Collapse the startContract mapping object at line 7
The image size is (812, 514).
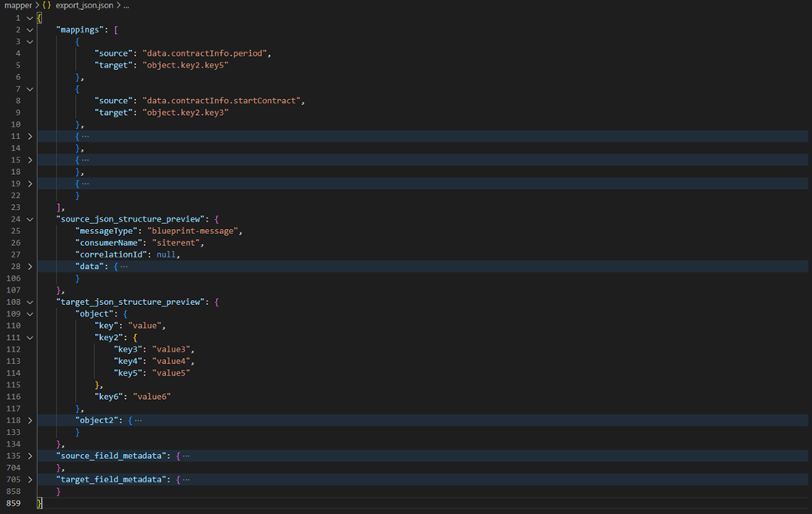[x=31, y=89]
